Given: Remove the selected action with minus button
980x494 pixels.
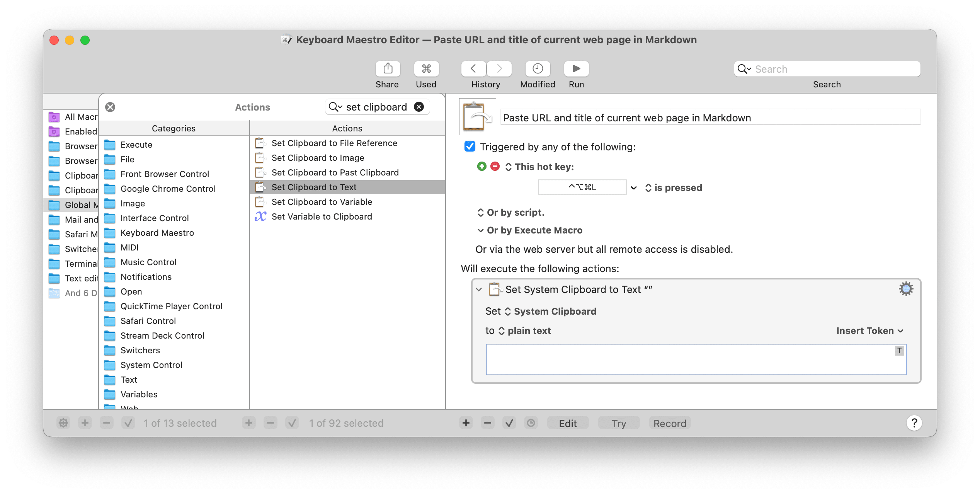Looking at the screenshot, I should 488,423.
